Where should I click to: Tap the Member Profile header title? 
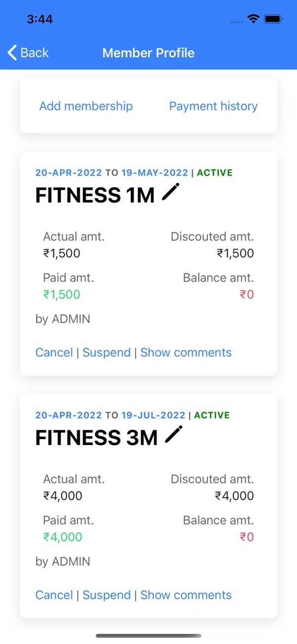pos(148,53)
